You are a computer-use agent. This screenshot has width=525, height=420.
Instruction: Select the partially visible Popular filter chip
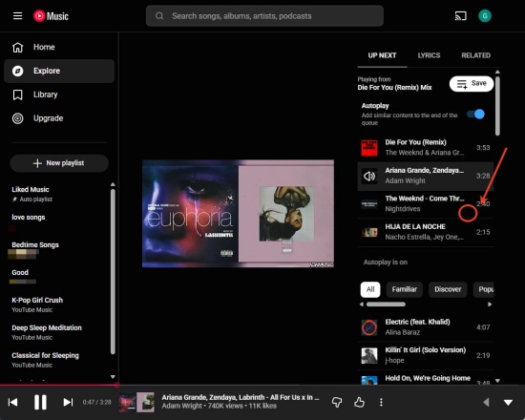pyautogui.click(x=484, y=290)
